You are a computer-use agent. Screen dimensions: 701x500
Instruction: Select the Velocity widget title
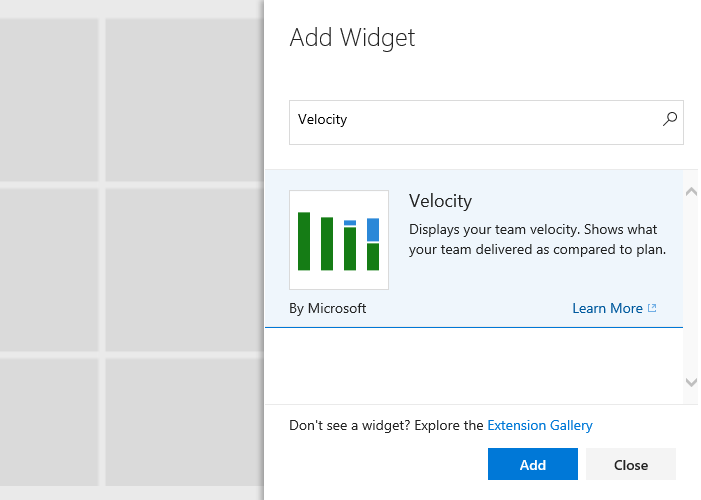pyautogui.click(x=440, y=201)
